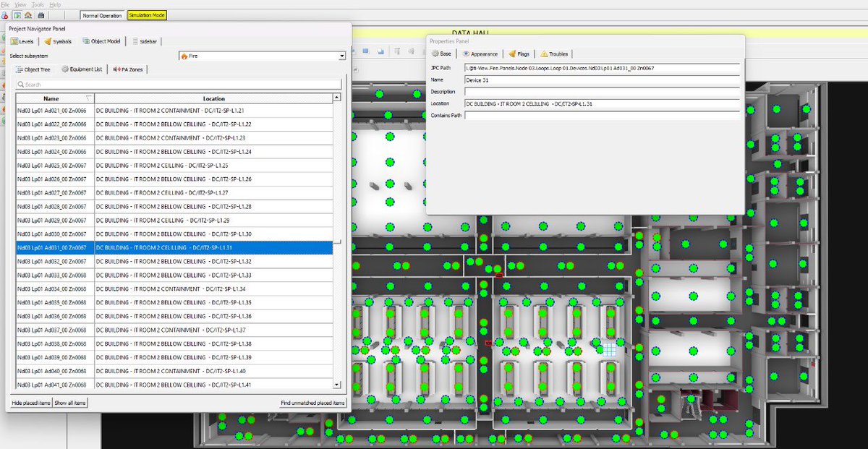This screenshot has height=449, width=868.
Task: Switch to the Symbols tab
Action: (58, 41)
